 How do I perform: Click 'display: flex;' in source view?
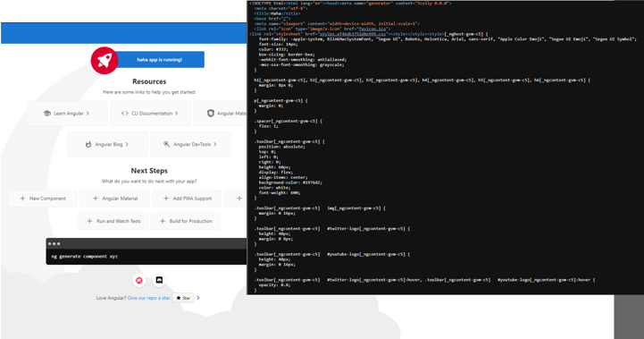point(276,172)
